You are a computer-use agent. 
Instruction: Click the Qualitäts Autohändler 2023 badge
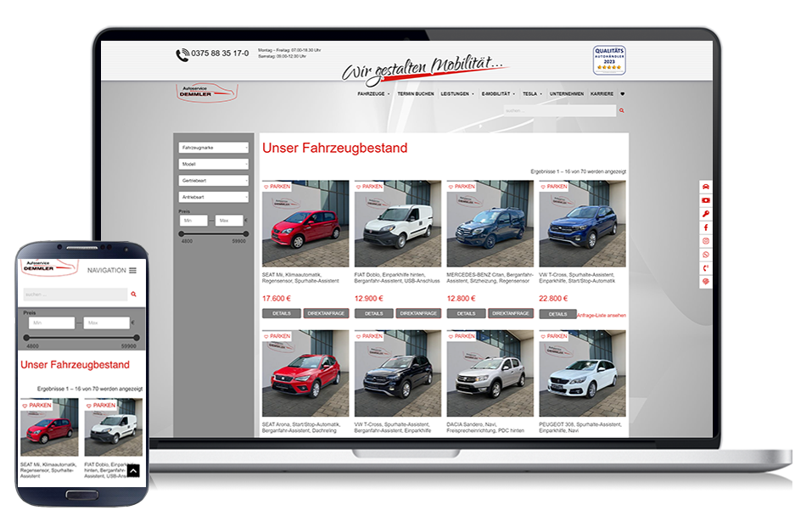(x=609, y=60)
